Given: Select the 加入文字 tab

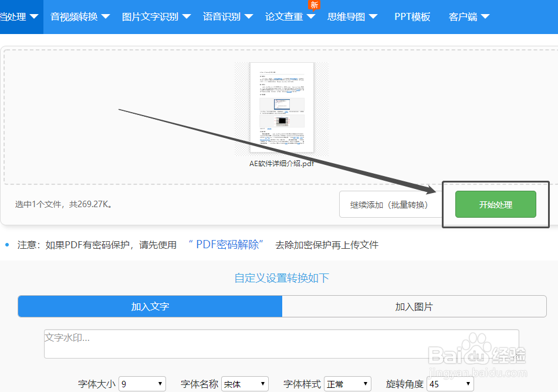Looking at the screenshot, I should click(x=150, y=307).
